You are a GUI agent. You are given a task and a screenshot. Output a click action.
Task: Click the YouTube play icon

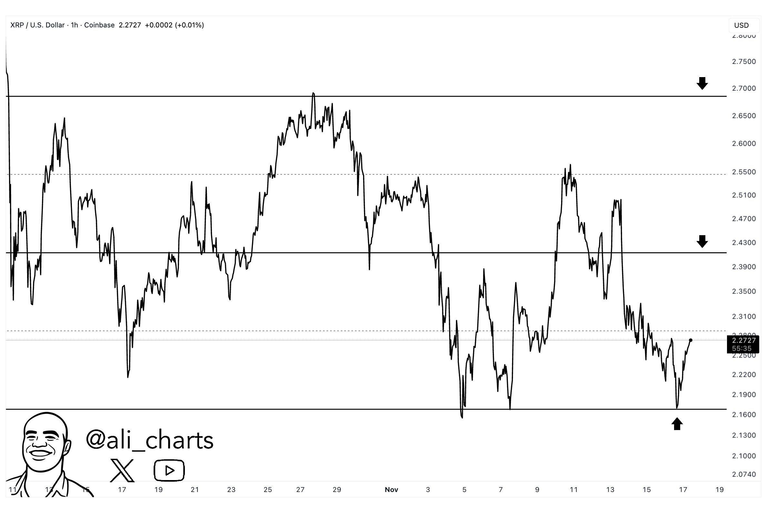pos(169,470)
